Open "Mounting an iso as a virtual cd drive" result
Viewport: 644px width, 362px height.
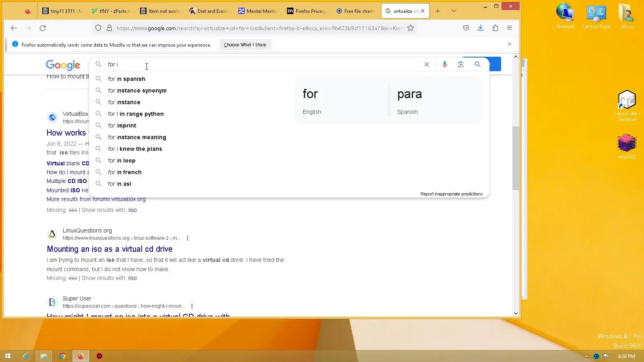[109, 249]
